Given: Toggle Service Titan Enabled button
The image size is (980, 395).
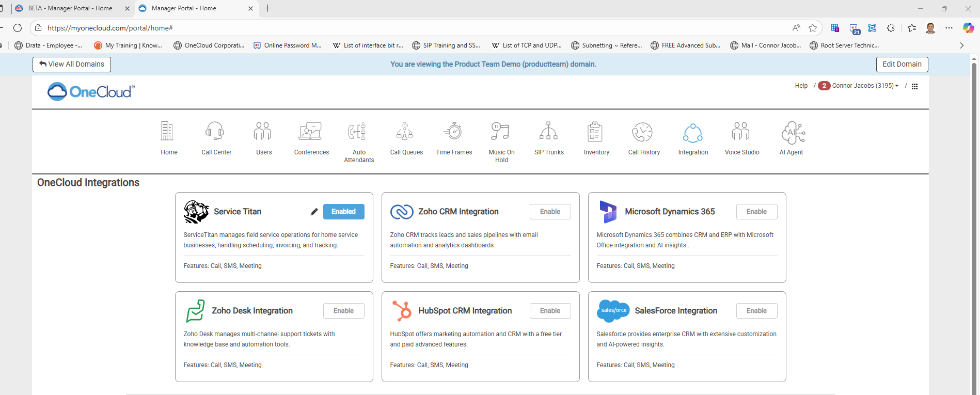Looking at the screenshot, I should 343,212.
